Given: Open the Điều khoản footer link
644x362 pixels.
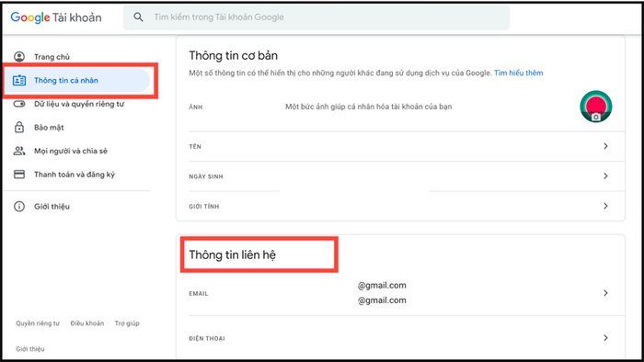Looking at the screenshot, I should pos(87,323).
